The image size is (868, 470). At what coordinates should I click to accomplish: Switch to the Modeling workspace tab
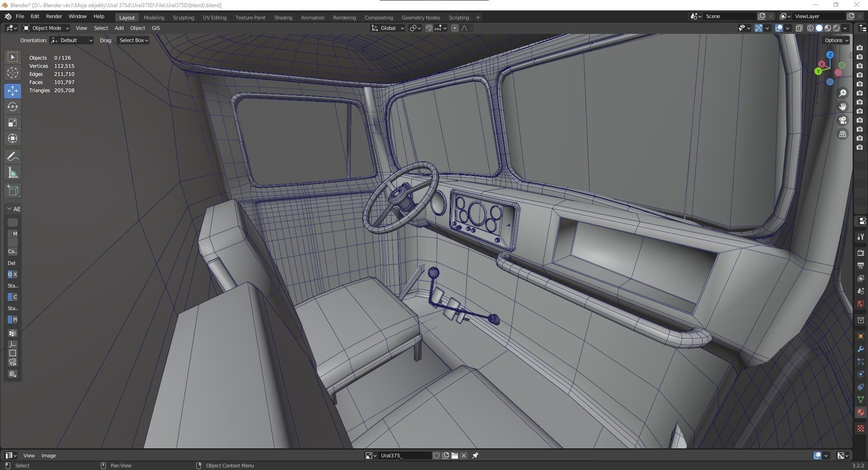[x=154, y=18]
